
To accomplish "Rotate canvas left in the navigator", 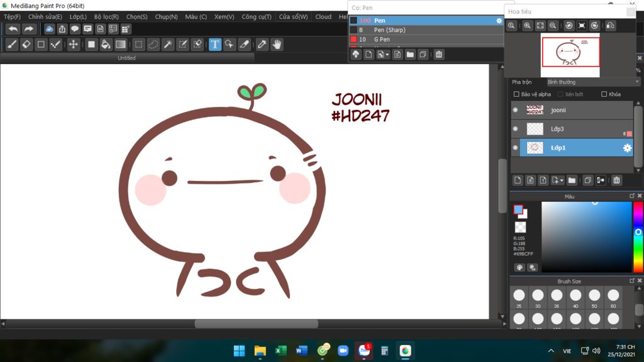I will click(x=569, y=25).
